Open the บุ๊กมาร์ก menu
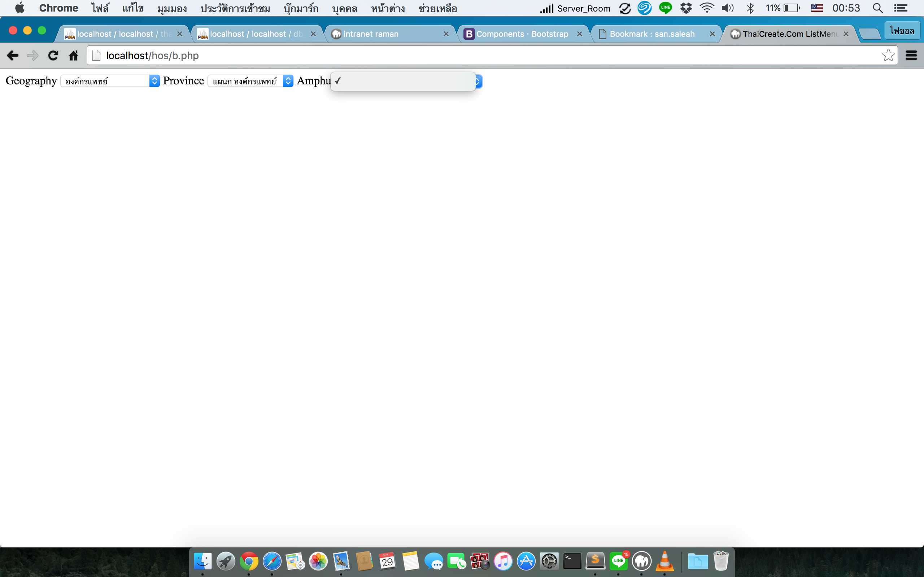The image size is (924, 577). [x=301, y=8]
